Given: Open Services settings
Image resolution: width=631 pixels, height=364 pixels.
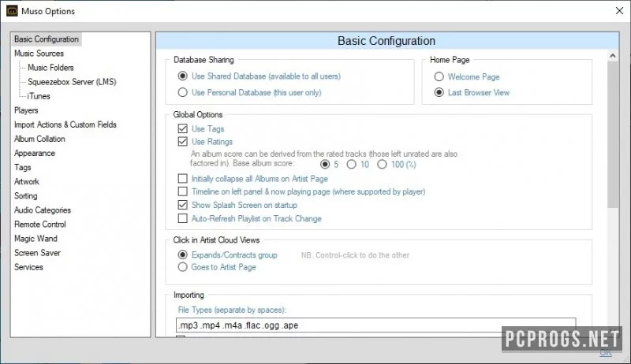Looking at the screenshot, I should pyautogui.click(x=28, y=267).
